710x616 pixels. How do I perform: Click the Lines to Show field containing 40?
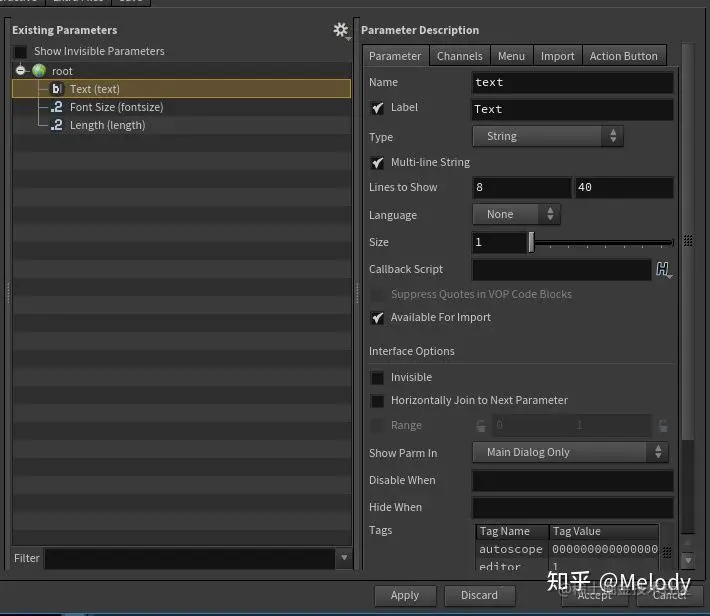(624, 188)
